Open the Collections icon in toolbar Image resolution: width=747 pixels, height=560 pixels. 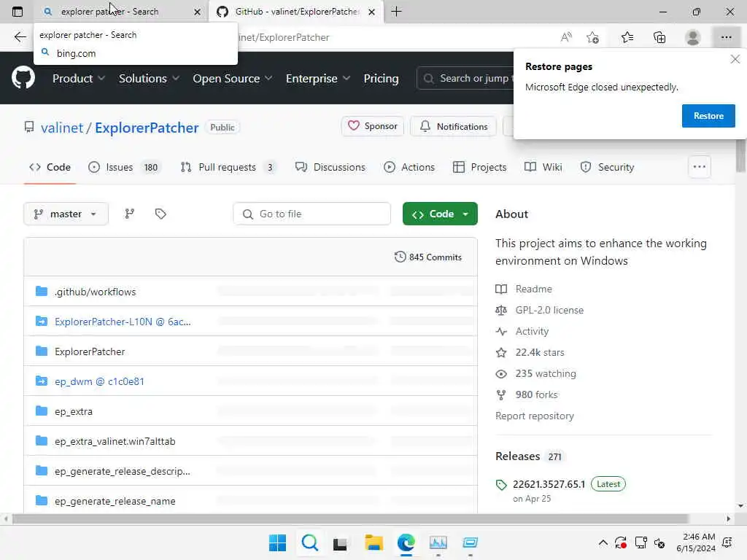[659, 37]
